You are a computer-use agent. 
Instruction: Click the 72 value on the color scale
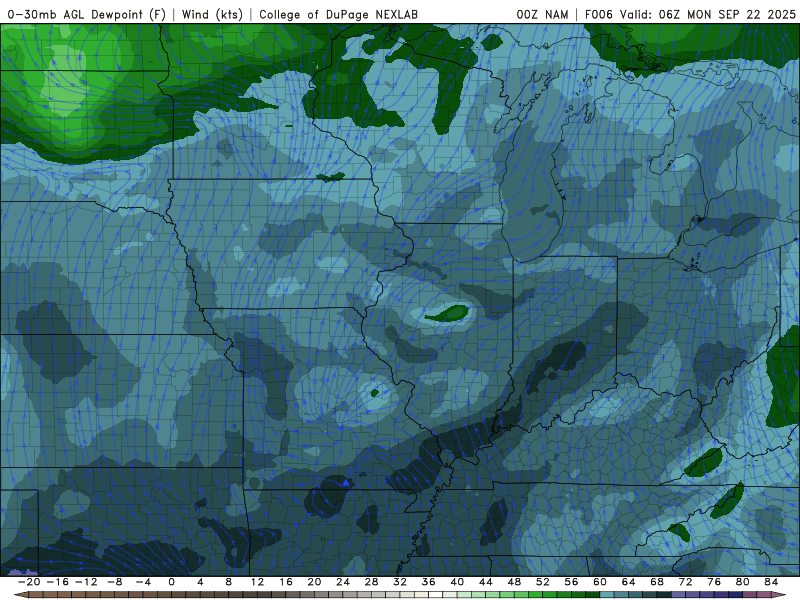point(686,582)
